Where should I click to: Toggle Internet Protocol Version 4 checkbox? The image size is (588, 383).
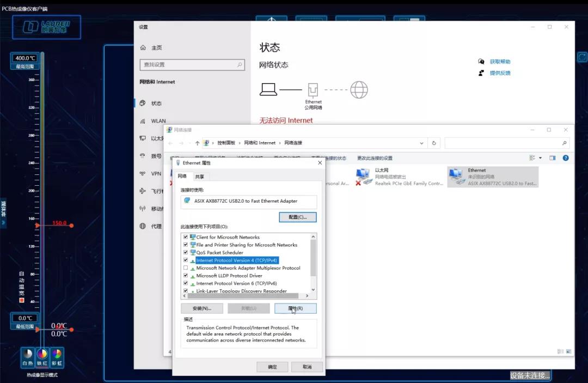(x=186, y=260)
